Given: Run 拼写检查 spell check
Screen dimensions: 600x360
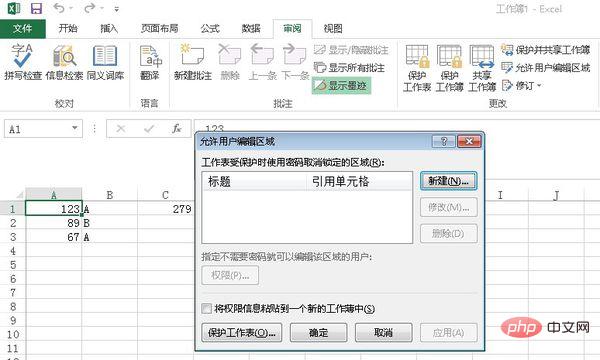Looking at the screenshot, I should [x=23, y=62].
